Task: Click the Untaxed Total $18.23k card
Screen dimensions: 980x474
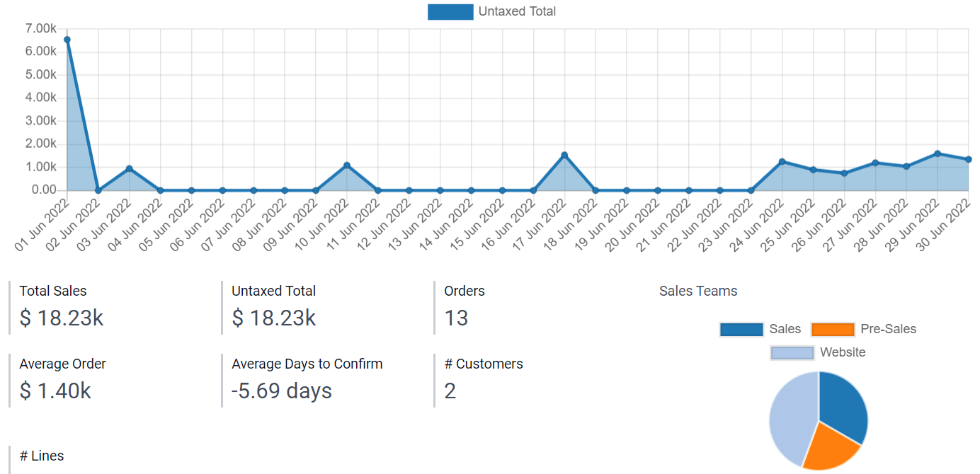Action: [275, 304]
